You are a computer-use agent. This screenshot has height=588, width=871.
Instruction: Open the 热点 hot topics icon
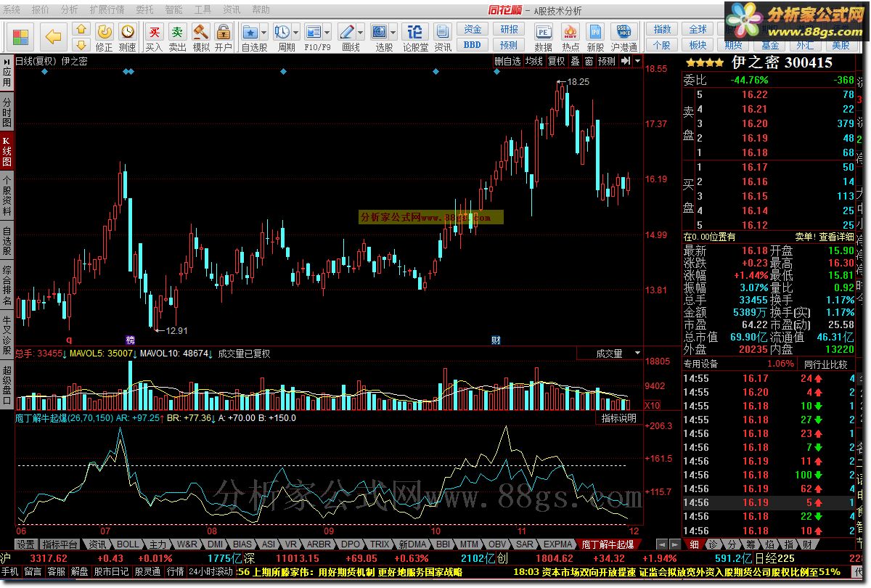pyautogui.click(x=571, y=38)
